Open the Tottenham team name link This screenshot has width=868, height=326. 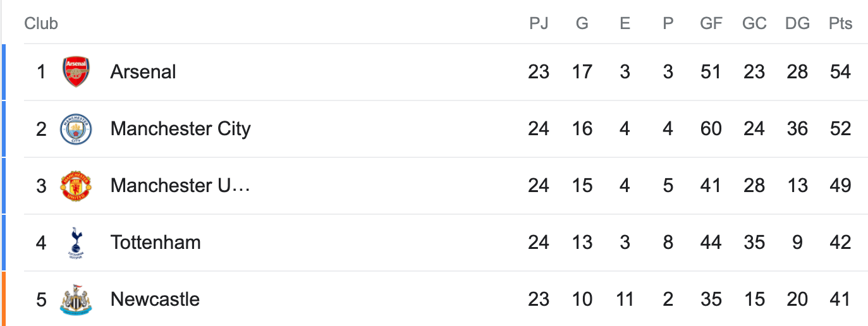click(156, 243)
